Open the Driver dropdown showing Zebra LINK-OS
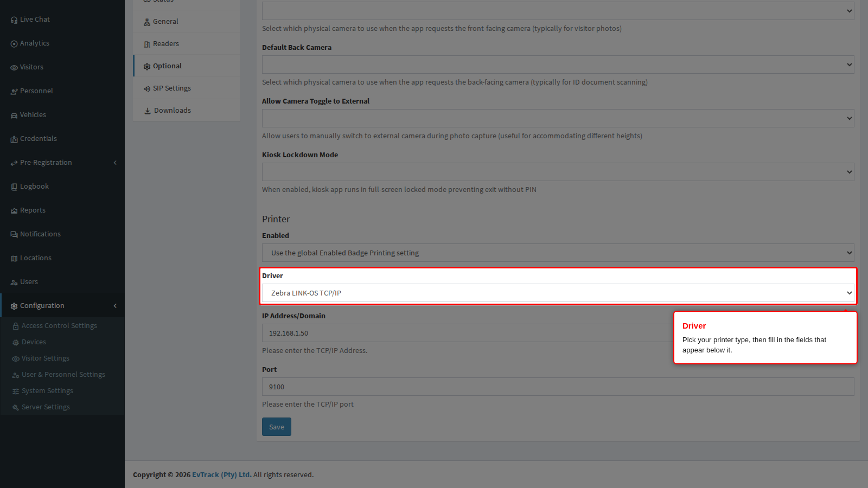Screen dimensions: 868x488 pos(558,293)
